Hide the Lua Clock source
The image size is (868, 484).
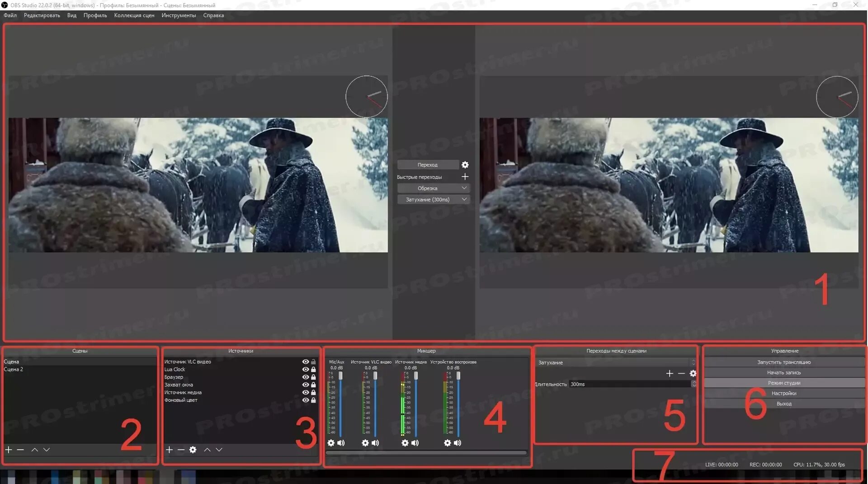pyautogui.click(x=306, y=370)
